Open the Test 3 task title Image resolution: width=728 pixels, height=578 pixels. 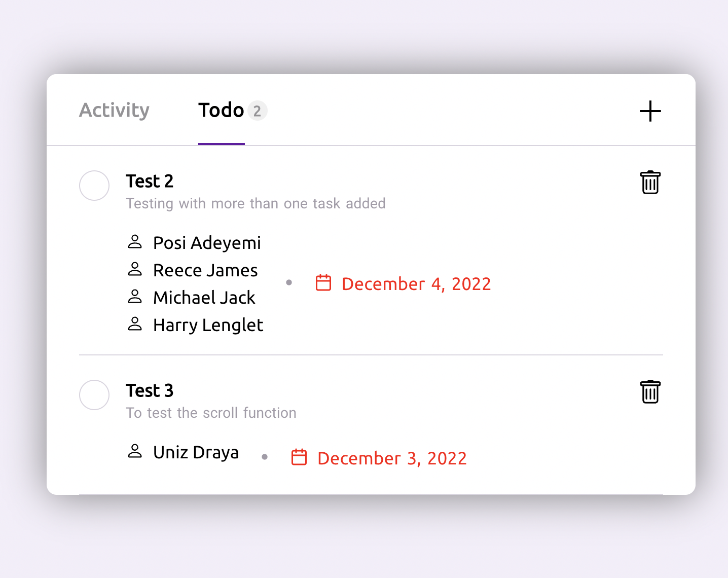click(x=150, y=390)
